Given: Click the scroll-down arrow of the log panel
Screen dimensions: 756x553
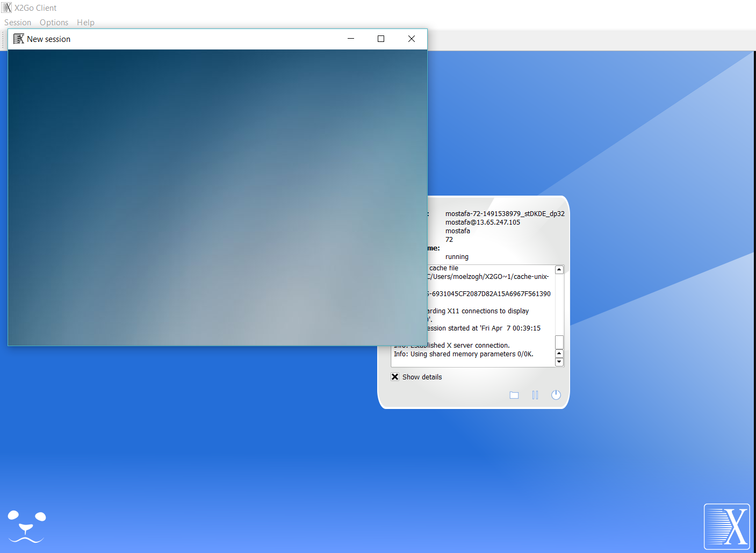Looking at the screenshot, I should coord(559,362).
